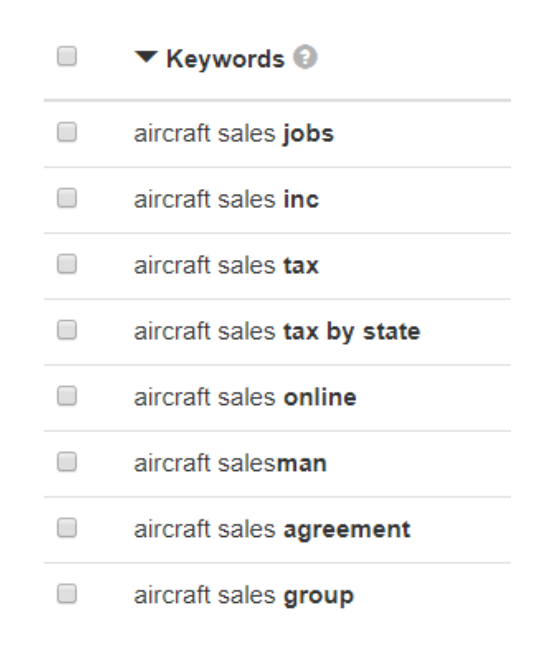Select checkbox beside aircraft sales agreement
546x648 pixels.
click(67, 528)
